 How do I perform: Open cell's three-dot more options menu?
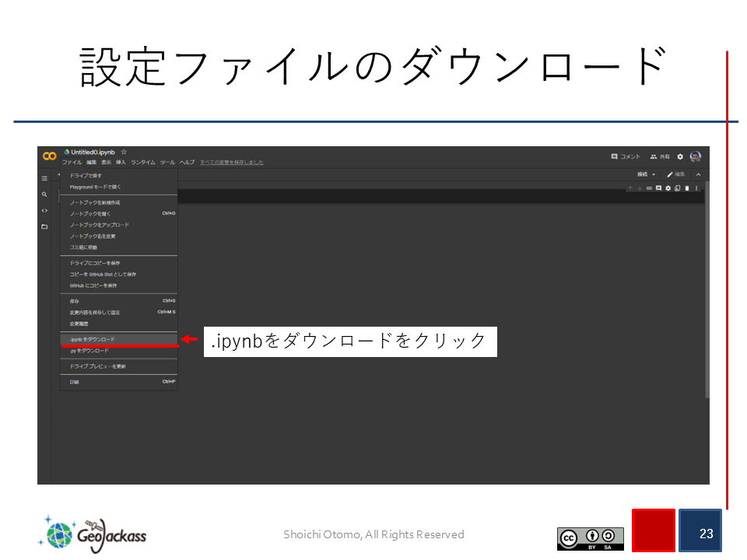coord(696,188)
